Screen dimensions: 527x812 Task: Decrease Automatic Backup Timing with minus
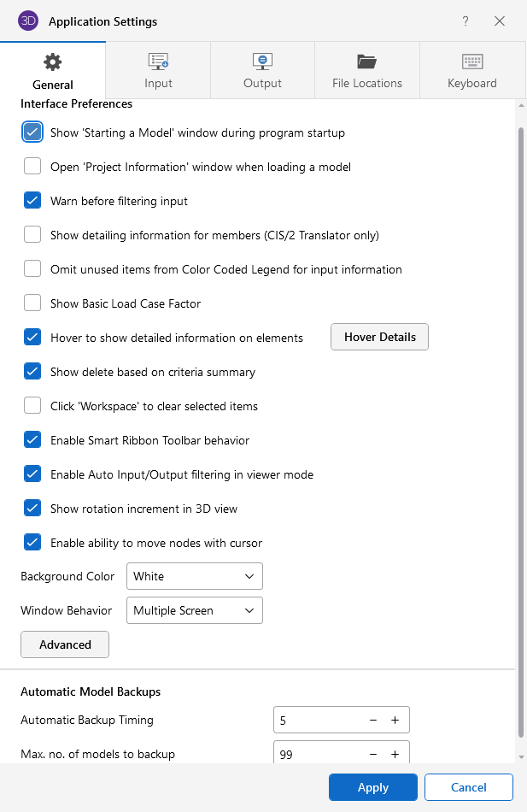click(x=373, y=721)
